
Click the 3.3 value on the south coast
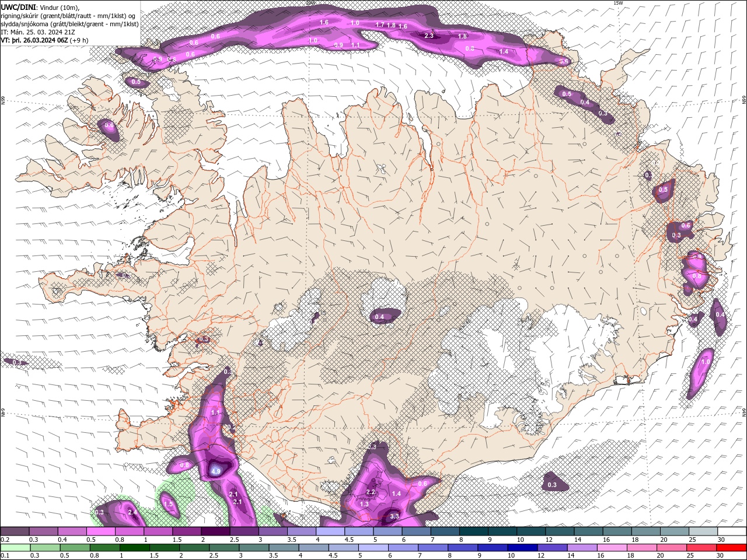395,516
